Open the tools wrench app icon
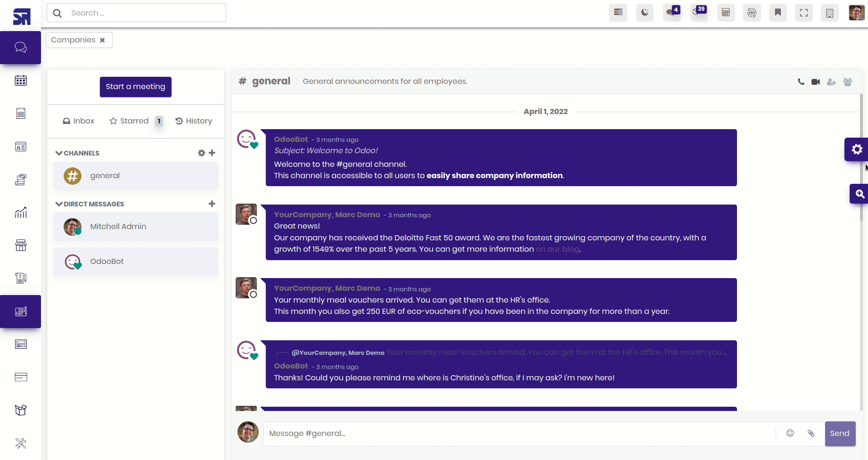Screen dimensions: 868x460 click(21, 443)
